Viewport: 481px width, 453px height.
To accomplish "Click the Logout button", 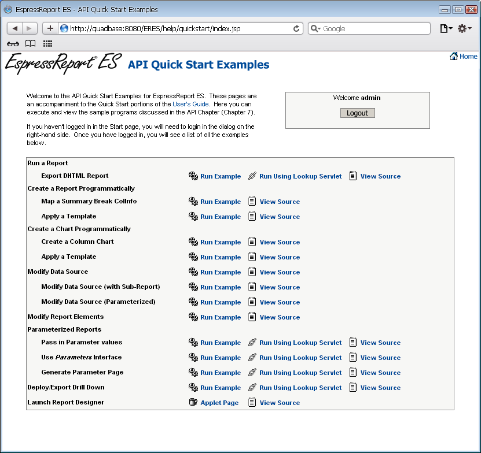I will (357, 113).
